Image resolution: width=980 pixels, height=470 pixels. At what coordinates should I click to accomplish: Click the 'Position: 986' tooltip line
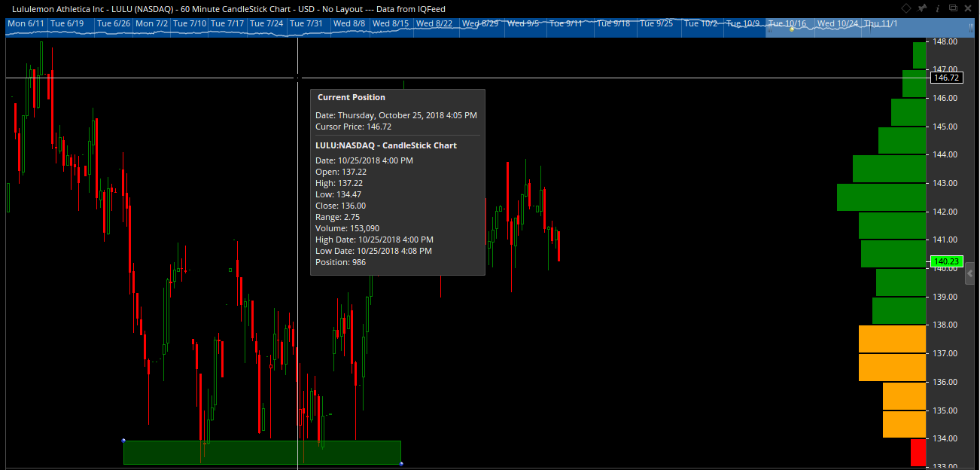pyautogui.click(x=341, y=262)
